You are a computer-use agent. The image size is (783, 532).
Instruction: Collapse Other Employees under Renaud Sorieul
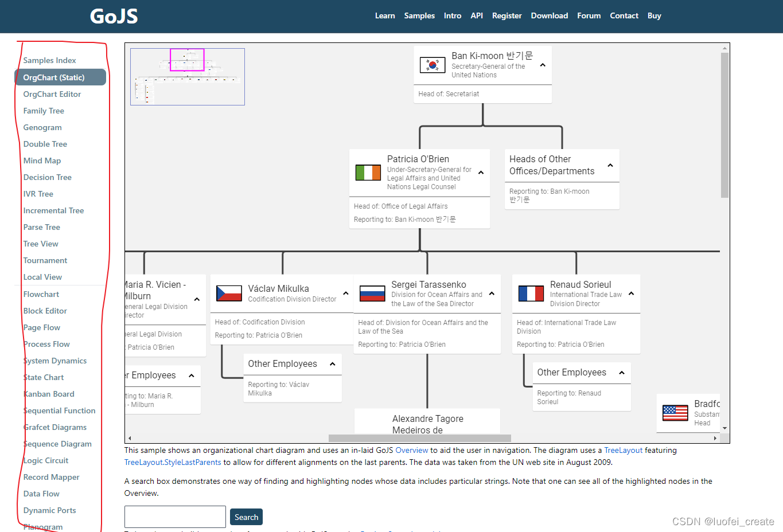coord(621,373)
